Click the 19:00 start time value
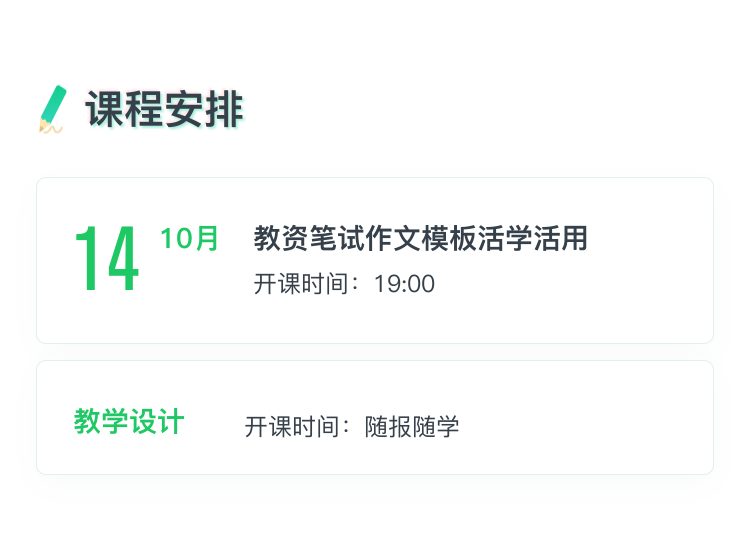 point(405,284)
